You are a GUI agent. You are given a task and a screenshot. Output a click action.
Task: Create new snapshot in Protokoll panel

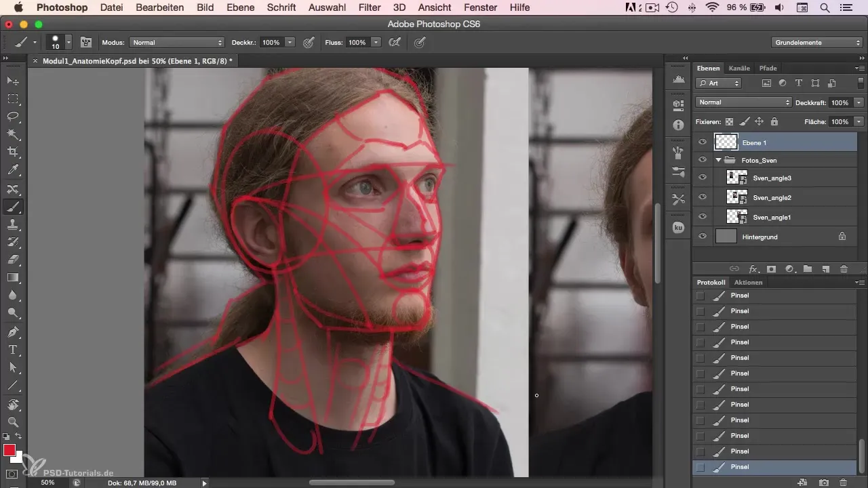pyautogui.click(x=824, y=482)
